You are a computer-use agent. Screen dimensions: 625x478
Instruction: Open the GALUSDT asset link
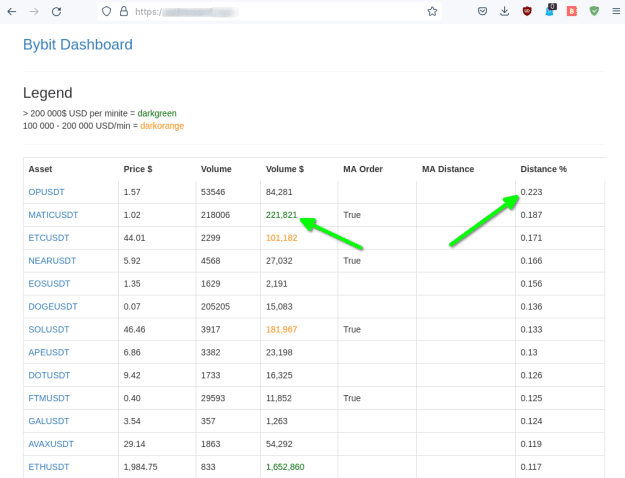click(49, 421)
